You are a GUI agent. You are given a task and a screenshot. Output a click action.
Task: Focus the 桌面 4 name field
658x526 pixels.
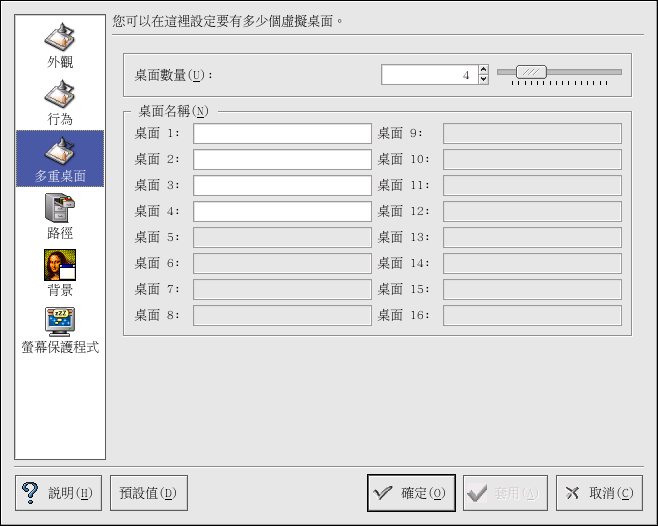tap(282, 212)
